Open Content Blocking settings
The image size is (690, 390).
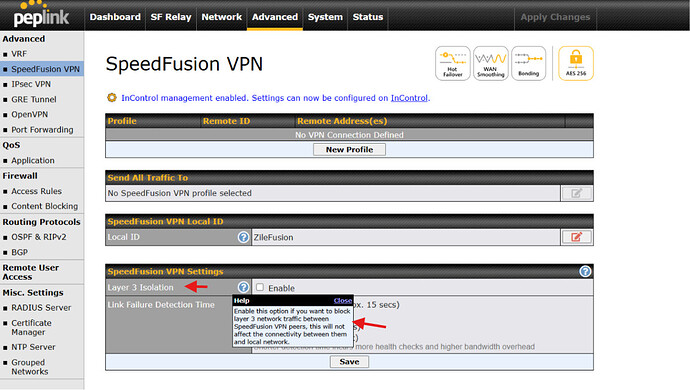point(44,206)
